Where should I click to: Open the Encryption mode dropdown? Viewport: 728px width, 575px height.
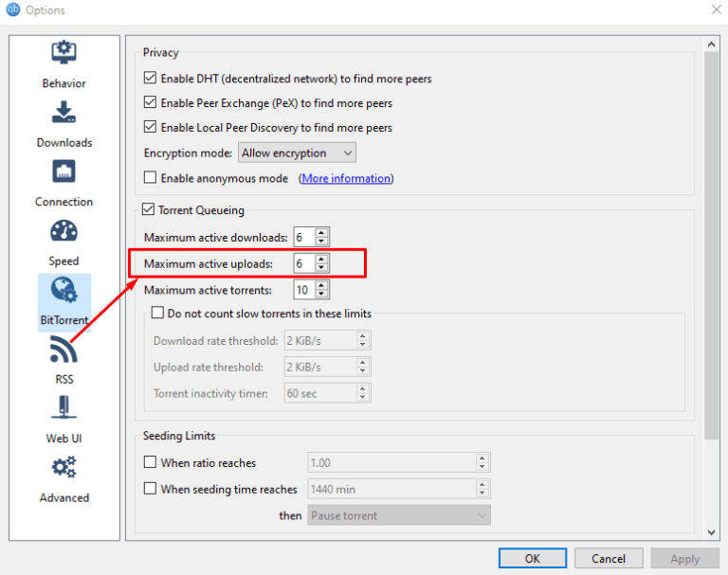(x=297, y=153)
